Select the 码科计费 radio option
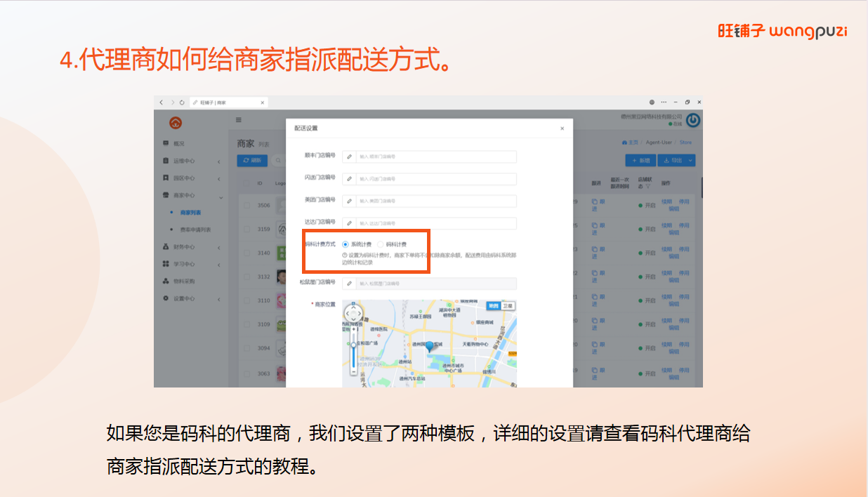The width and height of the screenshot is (868, 497). click(381, 244)
